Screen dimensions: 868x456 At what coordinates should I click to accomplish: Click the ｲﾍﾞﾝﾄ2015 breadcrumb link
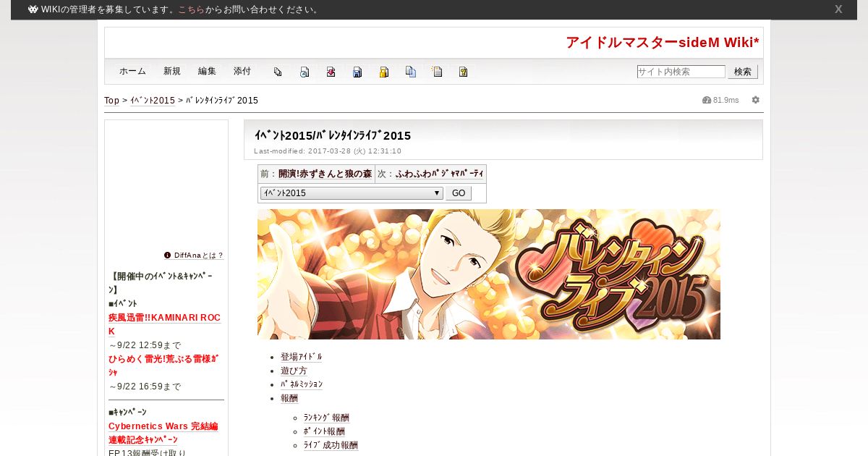(x=153, y=101)
